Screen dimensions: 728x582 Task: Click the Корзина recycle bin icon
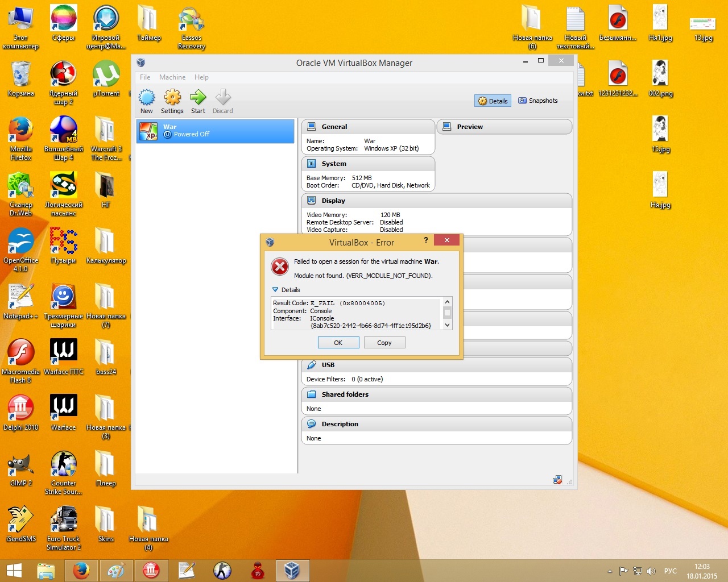(x=21, y=78)
